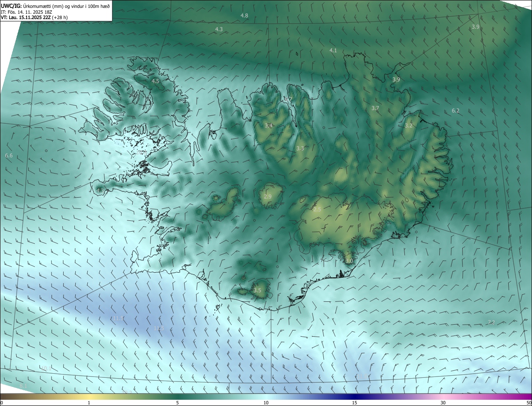Image resolution: width=532 pixels, height=406 pixels.
Task: Click the 7.2 value in the southeast
Action: [x=491, y=322]
